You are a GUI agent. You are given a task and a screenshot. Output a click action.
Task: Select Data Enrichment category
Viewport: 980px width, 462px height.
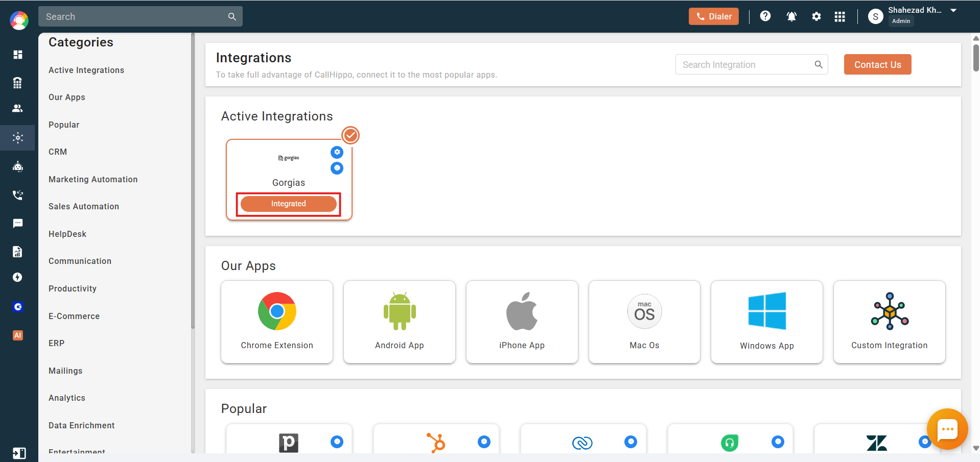click(82, 425)
